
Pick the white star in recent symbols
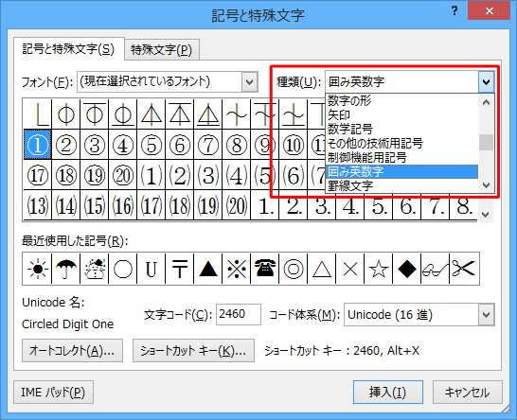coord(378,269)
